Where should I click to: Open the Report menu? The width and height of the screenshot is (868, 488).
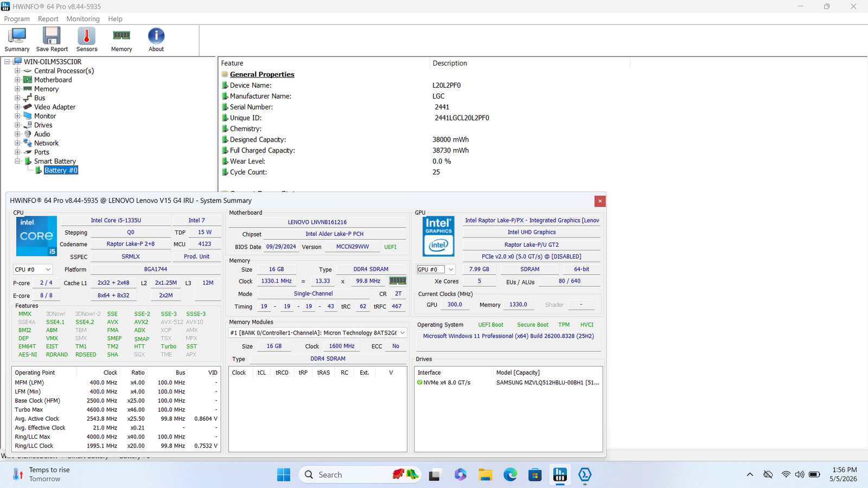pyautogui.click(x=48, y=19)
